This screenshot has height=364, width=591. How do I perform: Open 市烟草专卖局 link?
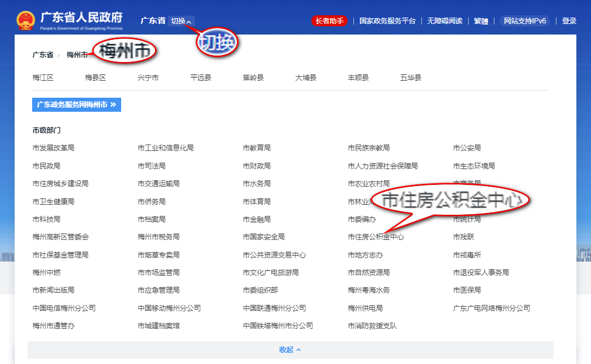pos(159,255)
